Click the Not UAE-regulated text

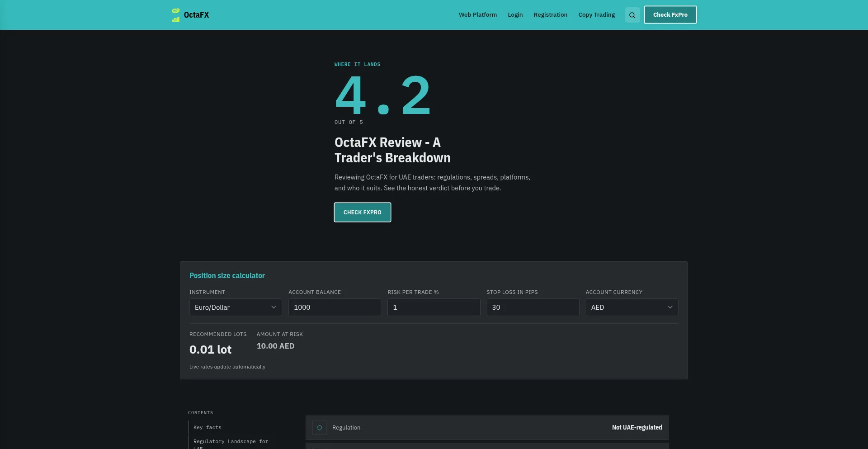[x=637, y=428]
